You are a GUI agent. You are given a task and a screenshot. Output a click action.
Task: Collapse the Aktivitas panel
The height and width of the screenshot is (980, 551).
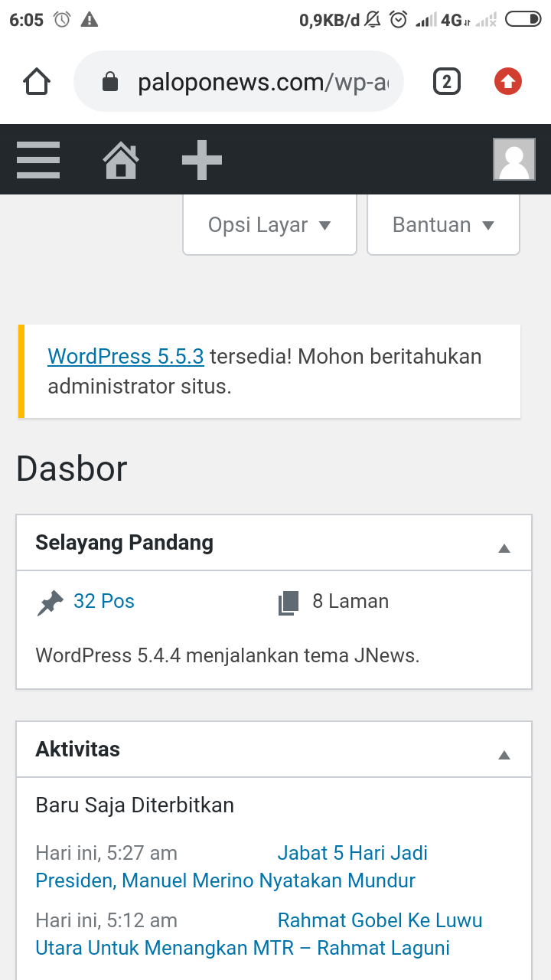coord(504,755)
